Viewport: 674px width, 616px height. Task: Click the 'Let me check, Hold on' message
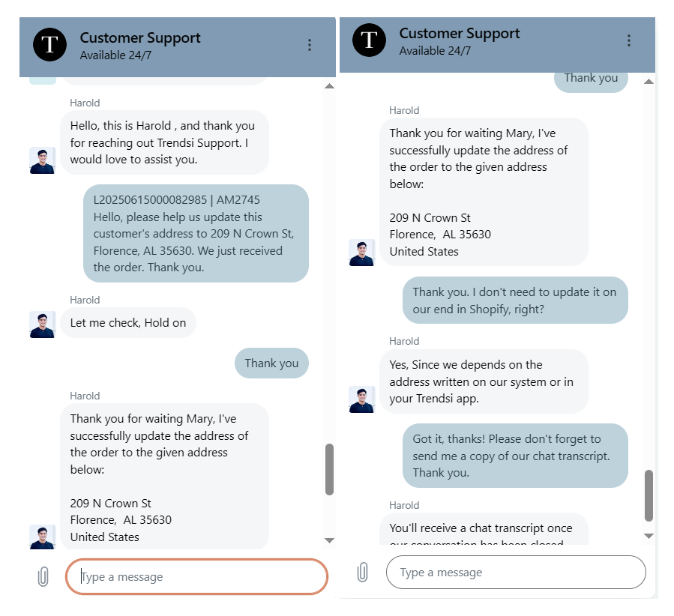128,323
